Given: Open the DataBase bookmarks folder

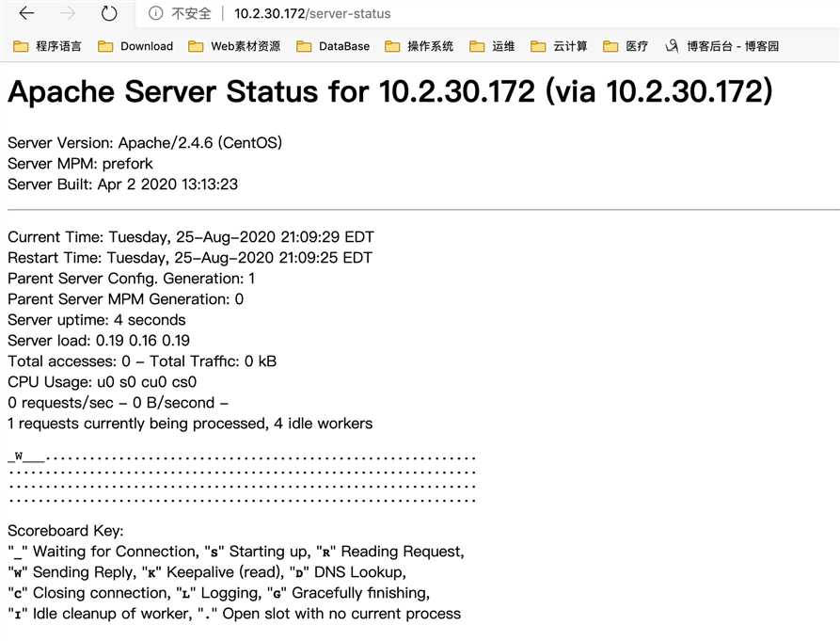Looking at the screenshot, I should point(333,46).
